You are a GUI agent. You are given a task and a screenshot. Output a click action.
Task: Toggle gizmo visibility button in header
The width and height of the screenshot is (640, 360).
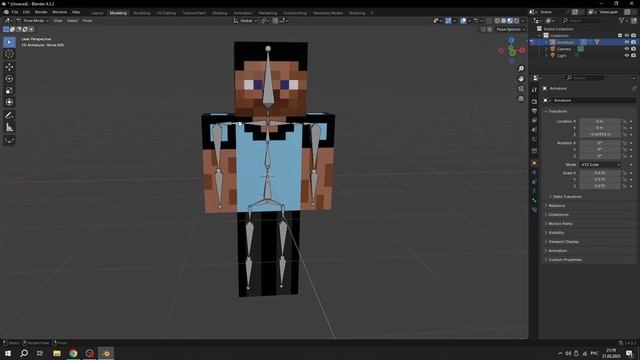449,20
